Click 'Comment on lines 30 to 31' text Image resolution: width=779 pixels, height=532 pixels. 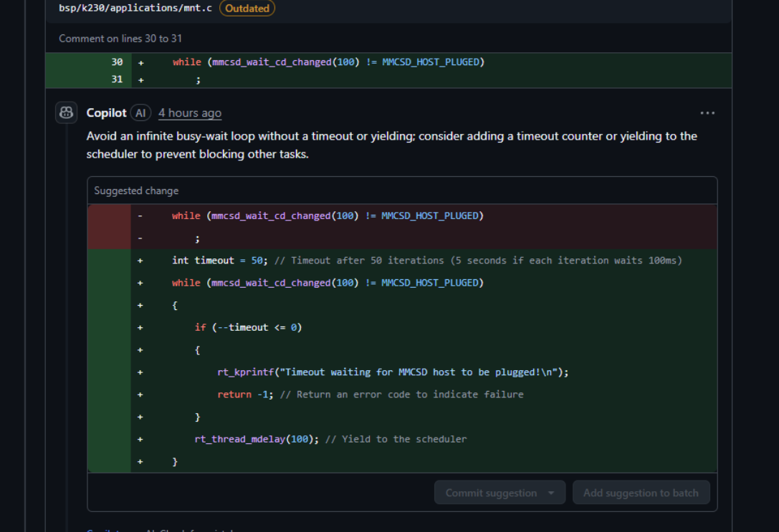point(120,38)
